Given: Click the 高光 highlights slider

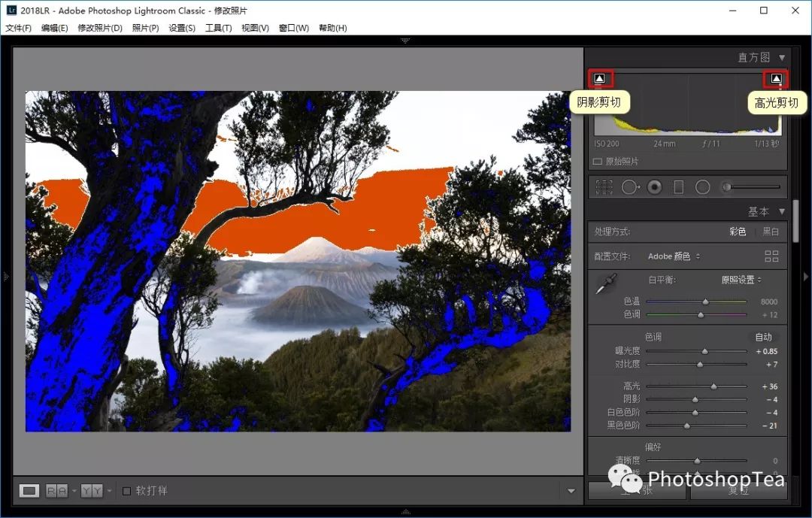Looking at the screenshot, I should pos(696,386).
